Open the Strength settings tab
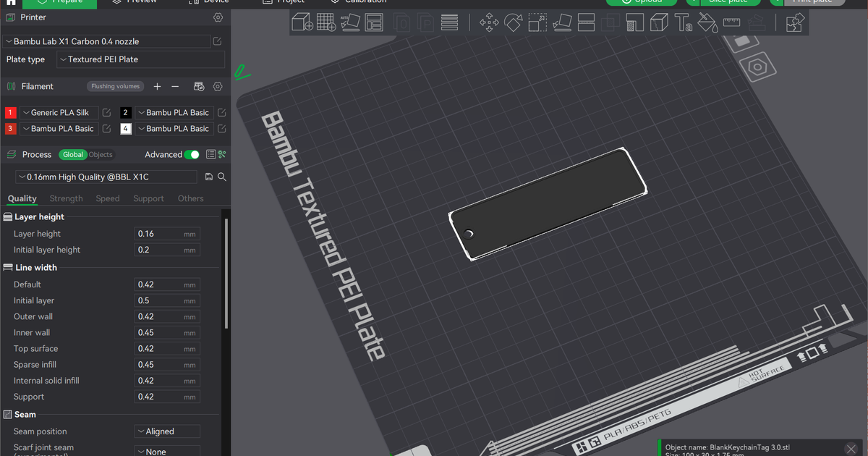 [x=66, y=198]
